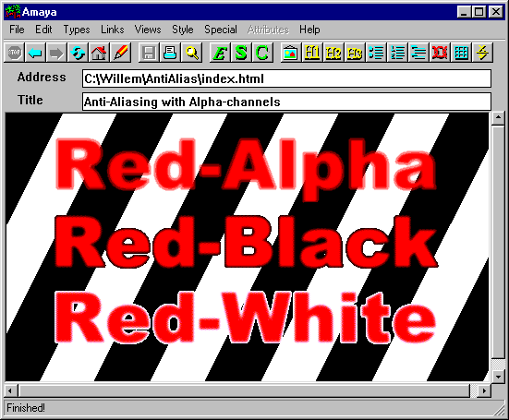Open the File menu
The width and height of the screenshot is (509, 420).
(x=17, y=30)
